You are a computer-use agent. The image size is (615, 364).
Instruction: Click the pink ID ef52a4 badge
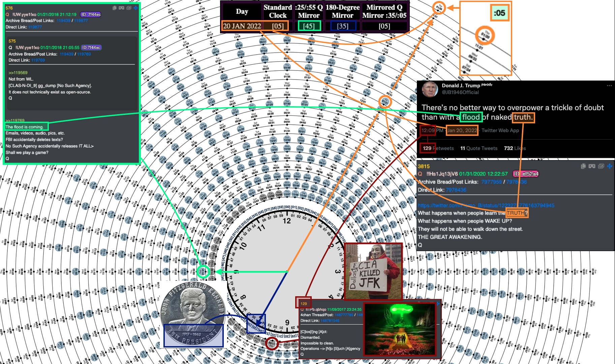coord(526,174)
